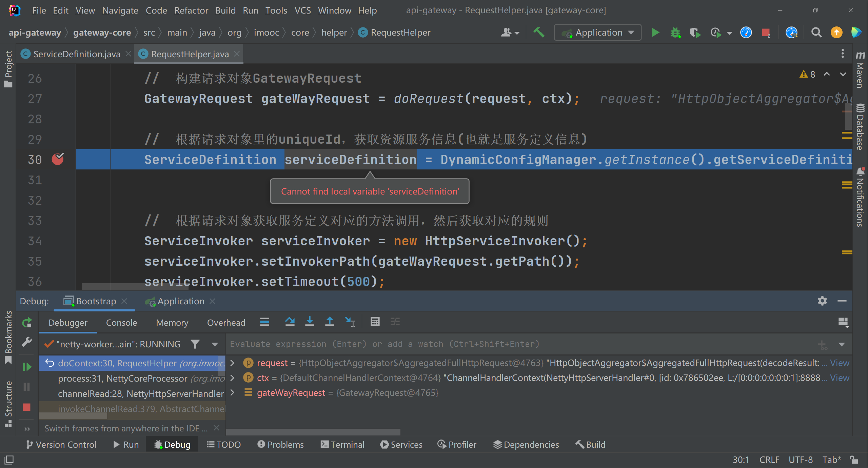
Task: Start debugging with the green bug icon
Action: tap(675, 33)
